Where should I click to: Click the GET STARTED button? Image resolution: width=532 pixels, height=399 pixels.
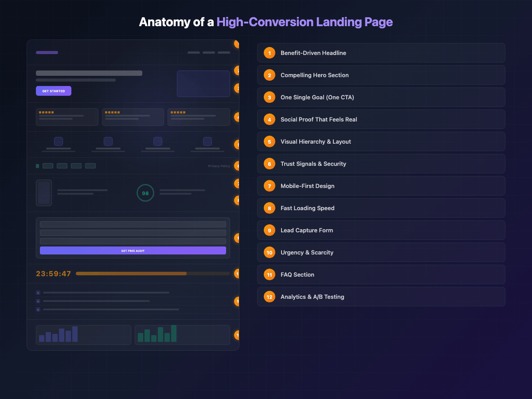53,90
